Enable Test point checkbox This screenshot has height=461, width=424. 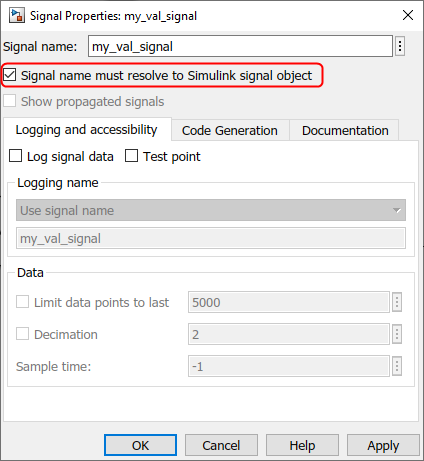tap(131, 156)
